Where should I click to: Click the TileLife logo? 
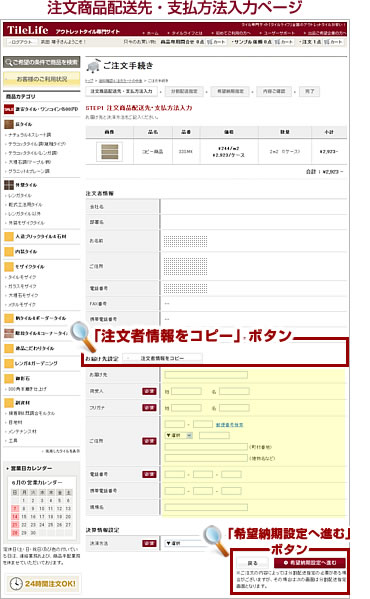(x=27, y=30)
